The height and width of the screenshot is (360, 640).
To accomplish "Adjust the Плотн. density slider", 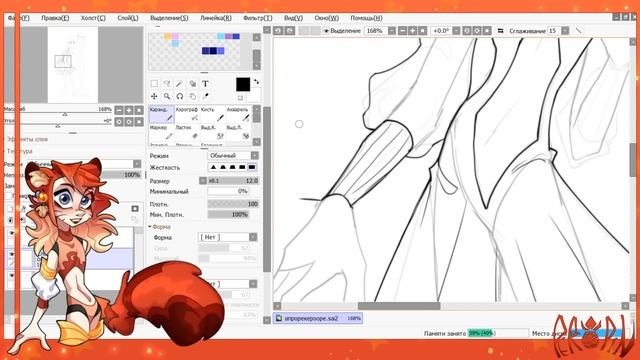I will (x=233, y=204).
